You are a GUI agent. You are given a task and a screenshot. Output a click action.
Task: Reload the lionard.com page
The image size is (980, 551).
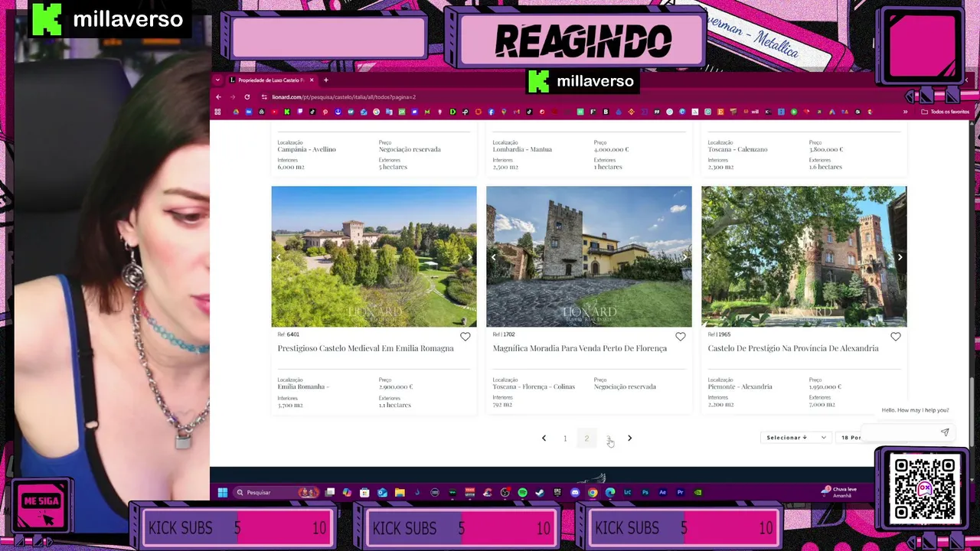click(247, 97)
